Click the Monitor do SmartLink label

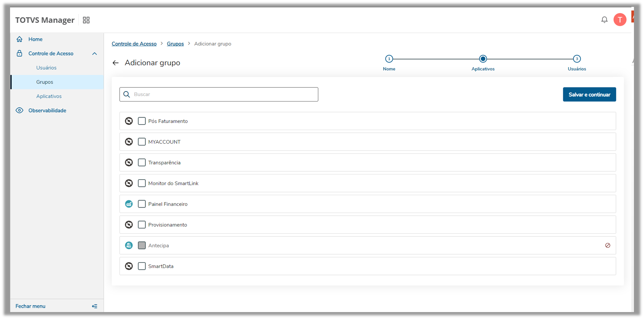(x=173, y=183)
